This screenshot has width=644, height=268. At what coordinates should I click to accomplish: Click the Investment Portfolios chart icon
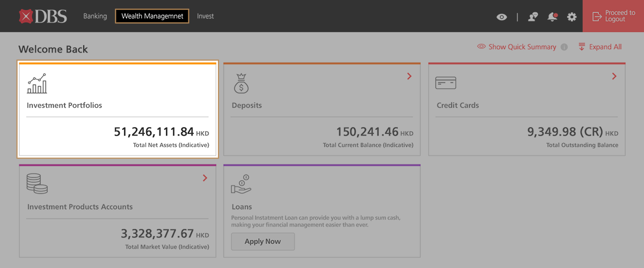[37, 84]
